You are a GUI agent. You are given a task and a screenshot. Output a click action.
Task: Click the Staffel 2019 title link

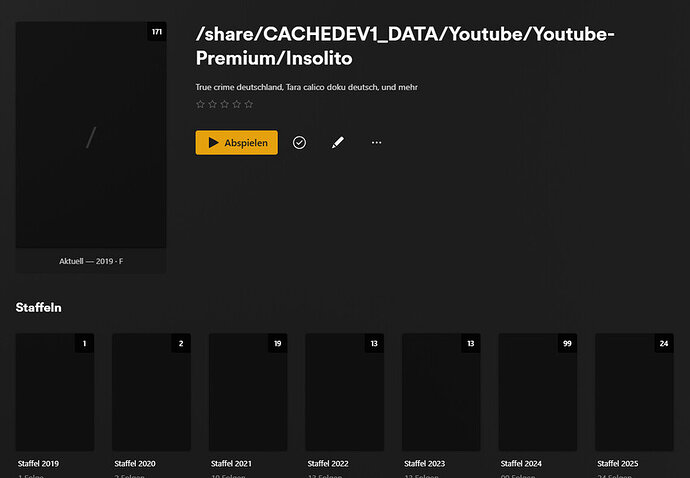(x=38, y=463)
